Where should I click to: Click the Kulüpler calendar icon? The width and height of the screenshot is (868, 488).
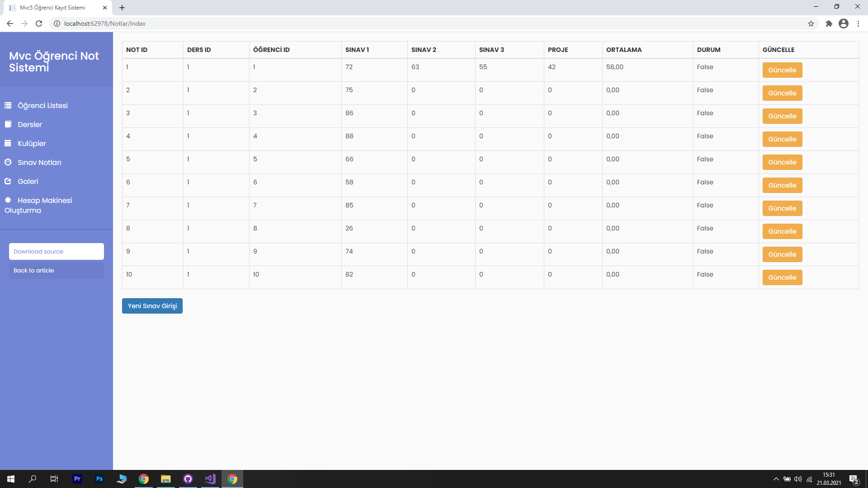(8, 143)
